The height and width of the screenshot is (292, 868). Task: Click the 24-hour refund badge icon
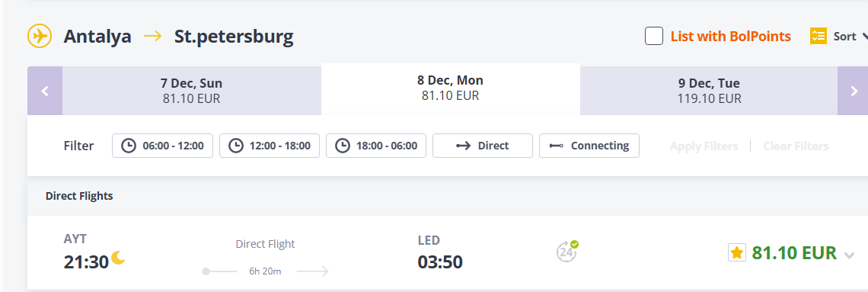567,251
